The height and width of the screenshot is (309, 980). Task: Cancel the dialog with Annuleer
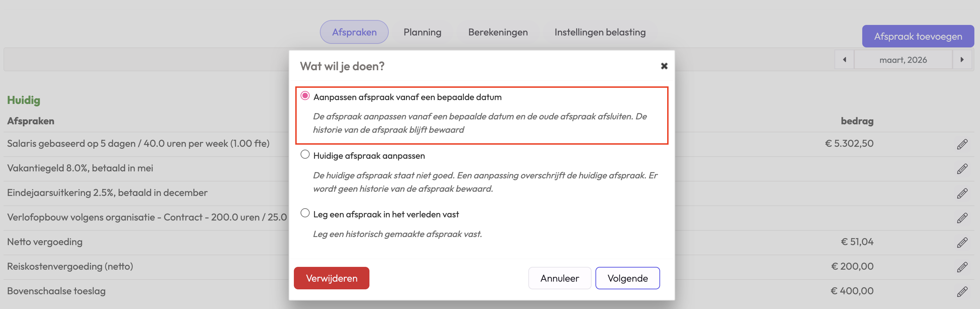pyautogui.click(x=559, y=278)
